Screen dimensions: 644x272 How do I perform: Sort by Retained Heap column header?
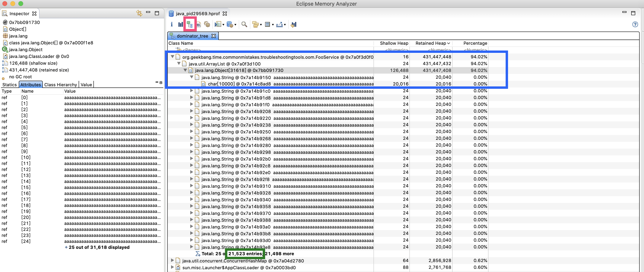point(431,43)
